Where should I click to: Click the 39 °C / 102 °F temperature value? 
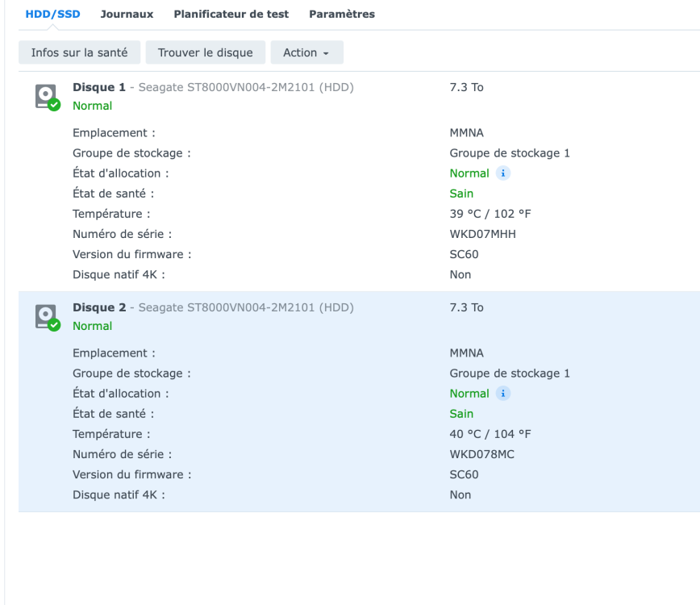click(490, 214)
